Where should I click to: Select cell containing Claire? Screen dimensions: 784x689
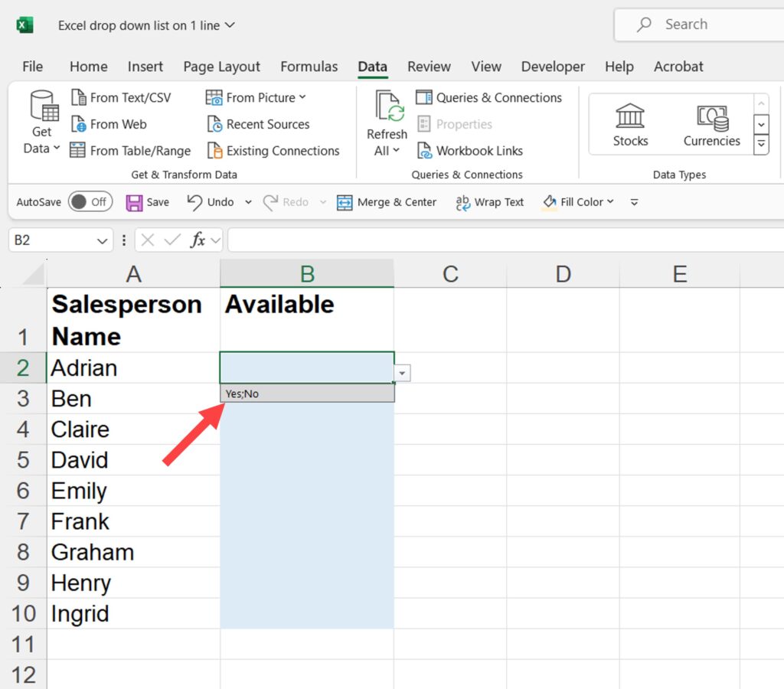(x=133, y=429)
